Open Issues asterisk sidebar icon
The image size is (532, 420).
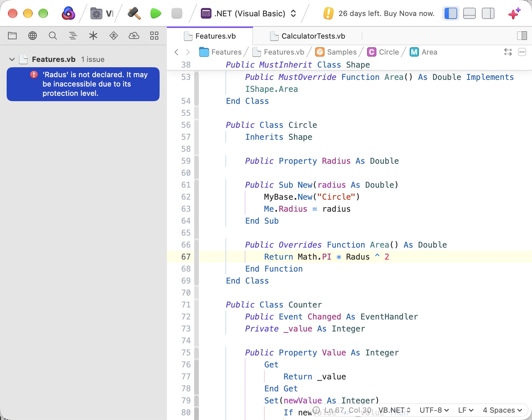[93, 36]
